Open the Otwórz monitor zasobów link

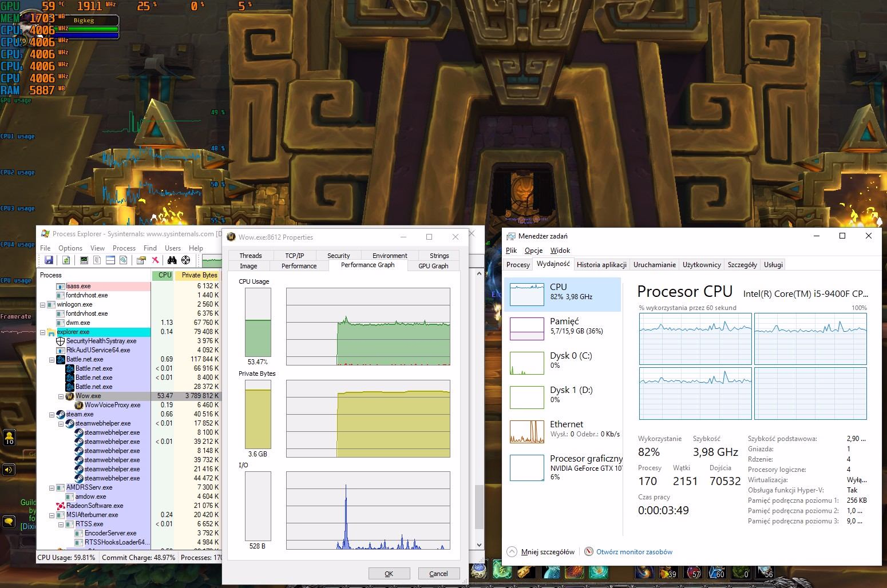click(x=633, y=552)
